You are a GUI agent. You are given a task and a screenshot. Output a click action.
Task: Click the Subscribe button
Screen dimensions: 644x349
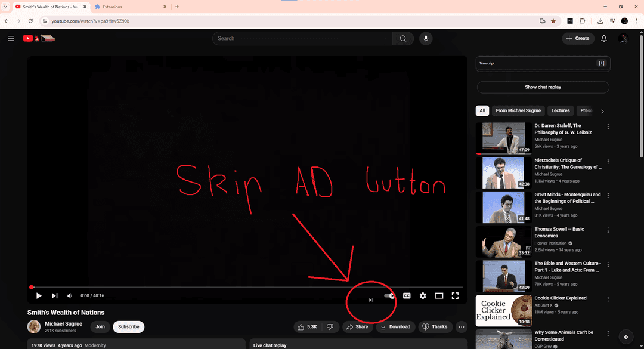[x=128, y=326]
